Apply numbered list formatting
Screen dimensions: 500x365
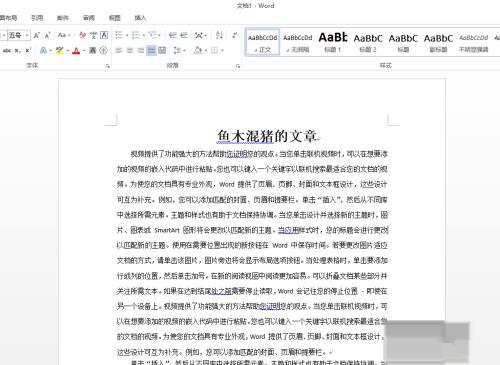point(136,35)
